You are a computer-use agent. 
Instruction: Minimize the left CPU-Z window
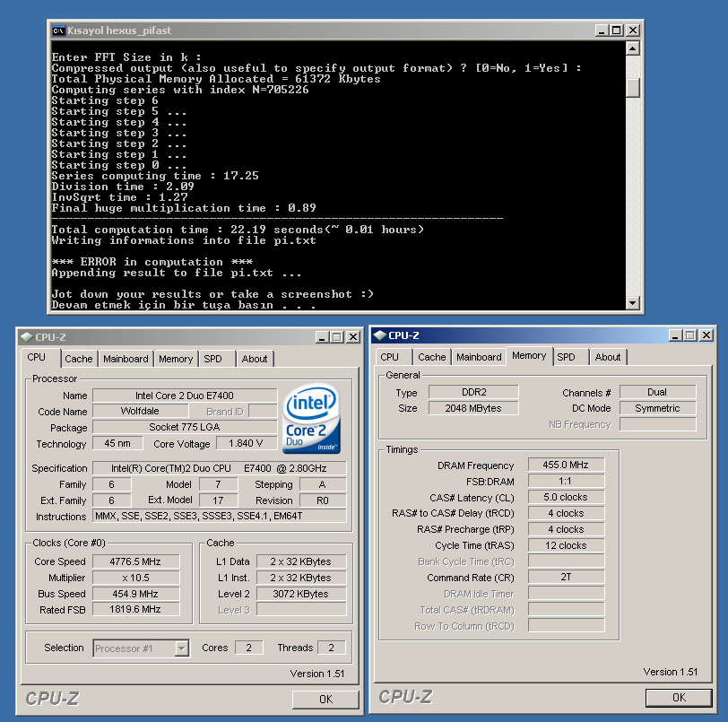pos(322,337)
